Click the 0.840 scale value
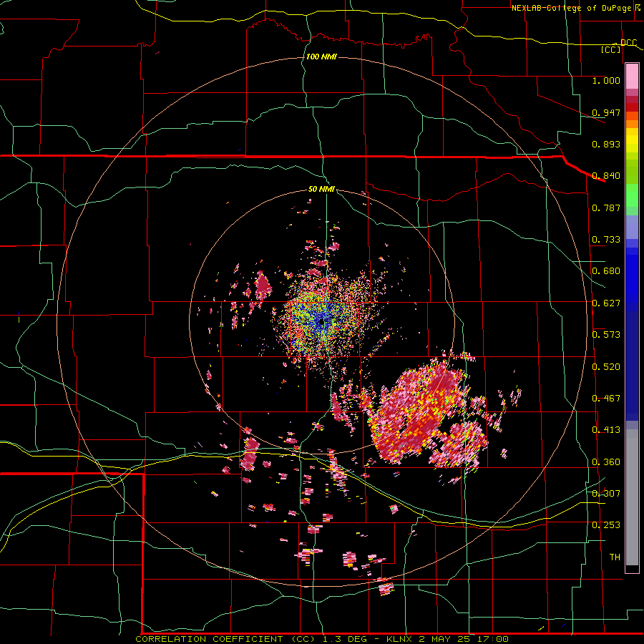Screen dimensions: 644x644 pos(606,176)
